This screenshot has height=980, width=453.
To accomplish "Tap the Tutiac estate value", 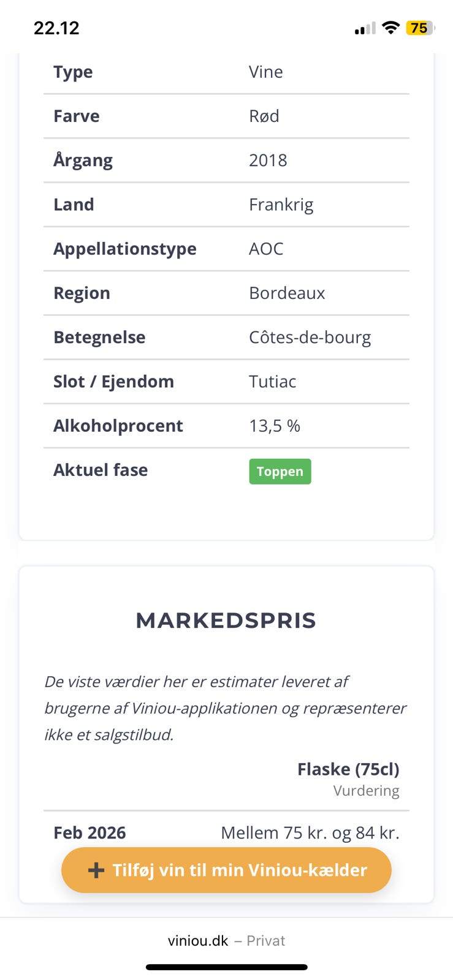I will coord(272,382).
